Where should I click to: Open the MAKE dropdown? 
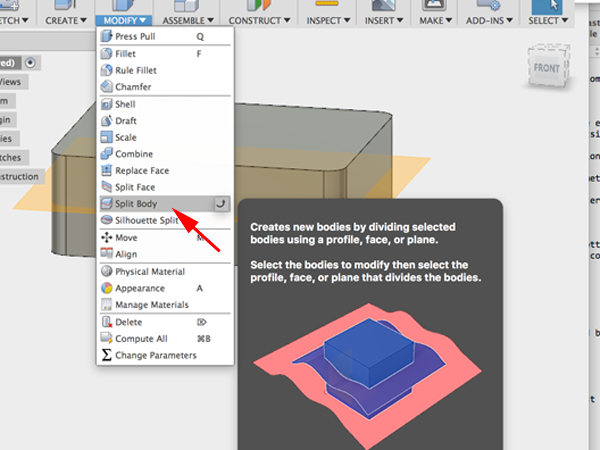point(435,20)
